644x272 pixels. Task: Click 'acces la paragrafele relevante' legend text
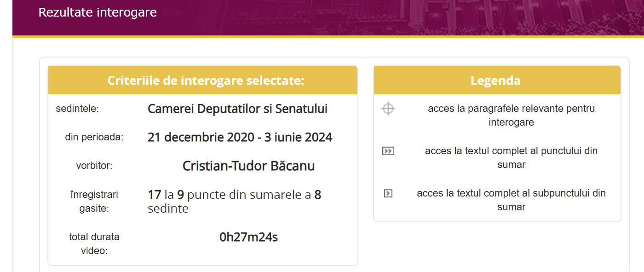(x=512, y=116)
